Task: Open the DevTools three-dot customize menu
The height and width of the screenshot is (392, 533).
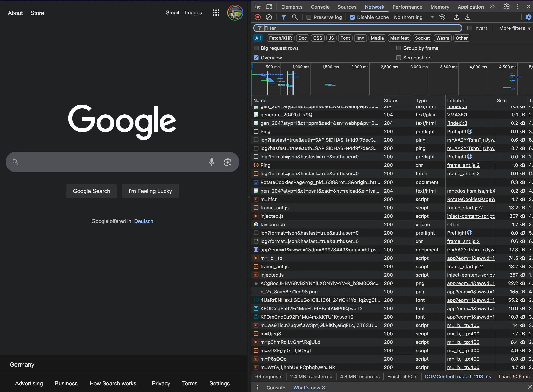Action: click(x=518, y=7)
